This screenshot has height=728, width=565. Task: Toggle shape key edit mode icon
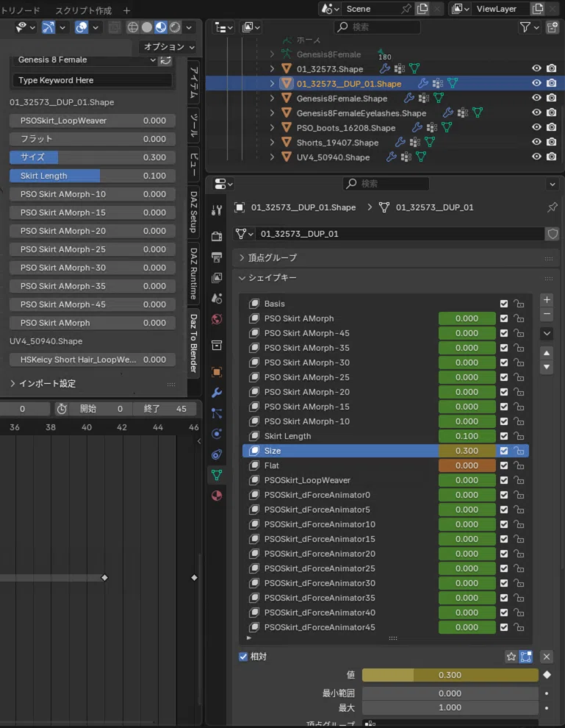(x=526, y=657)
